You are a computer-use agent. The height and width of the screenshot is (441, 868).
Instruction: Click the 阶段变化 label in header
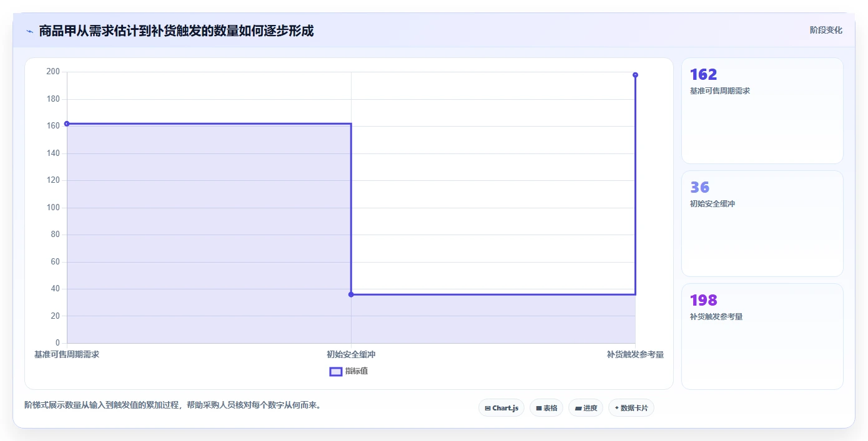point(826,30)
